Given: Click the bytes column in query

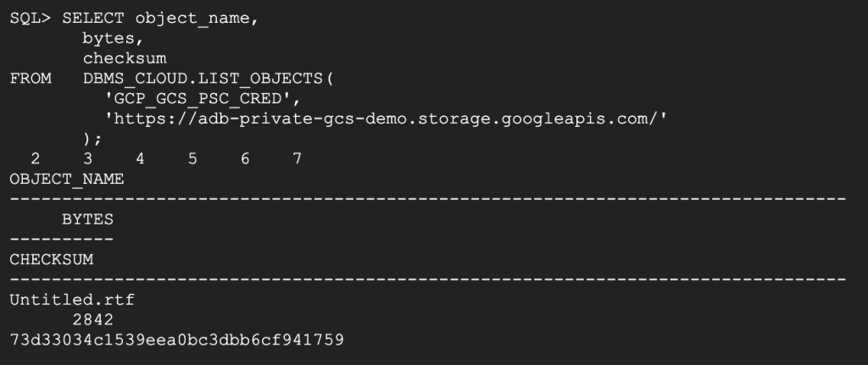Looking at the screenshot, I should 108,39.
